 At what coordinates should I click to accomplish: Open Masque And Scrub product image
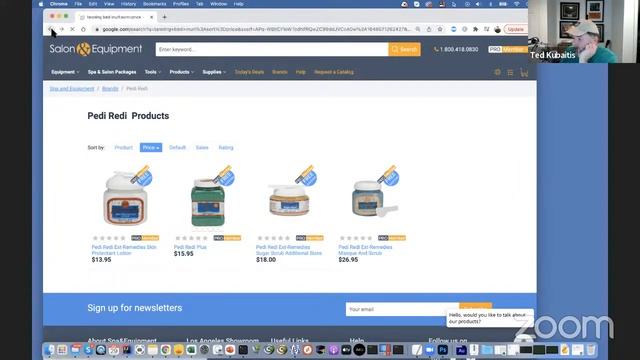pyautogui.click(x=372, y=199)
